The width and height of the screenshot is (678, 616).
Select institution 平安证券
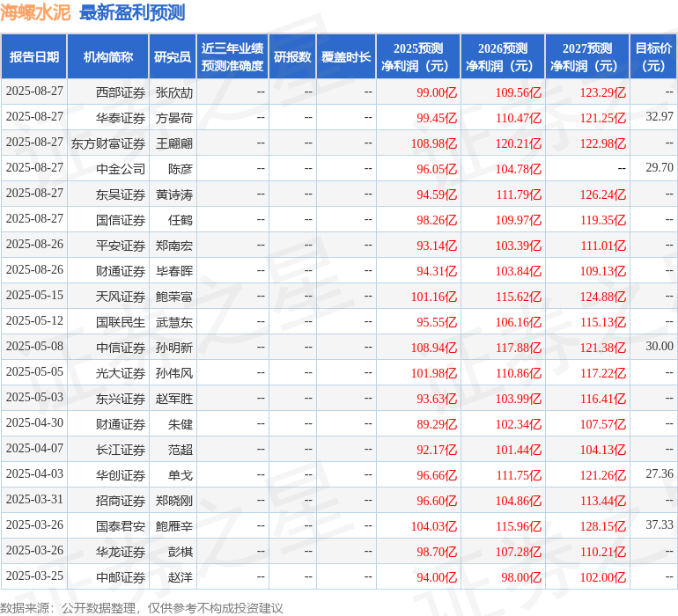[x=121, y=246]
